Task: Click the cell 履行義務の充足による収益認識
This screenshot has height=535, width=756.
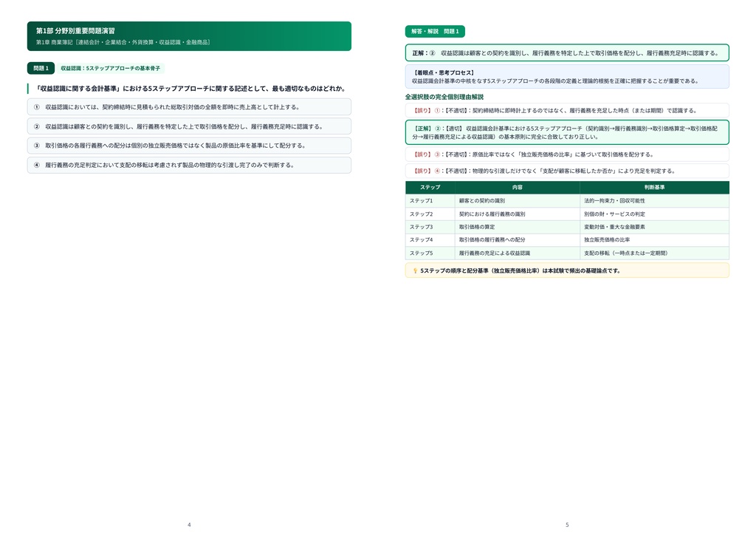Action: (x=518, y=253)
